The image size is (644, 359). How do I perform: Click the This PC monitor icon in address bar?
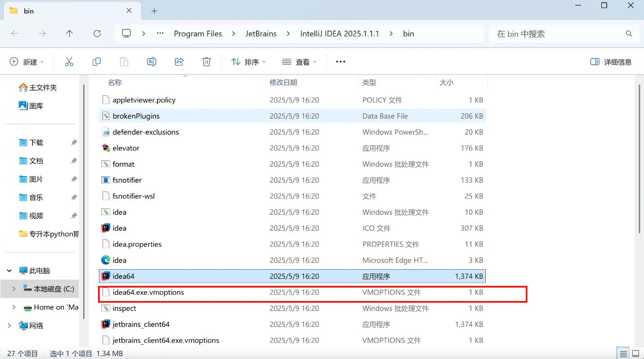[x=126, y=33]
